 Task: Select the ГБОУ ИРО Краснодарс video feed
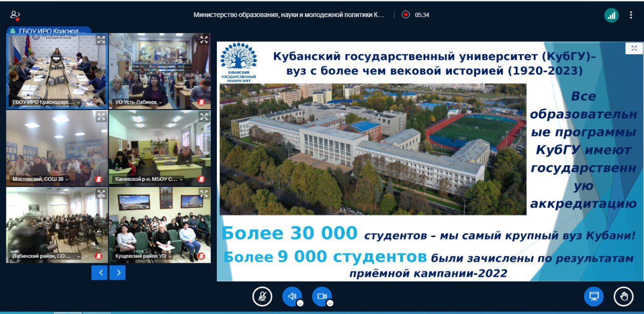[57, 71]
